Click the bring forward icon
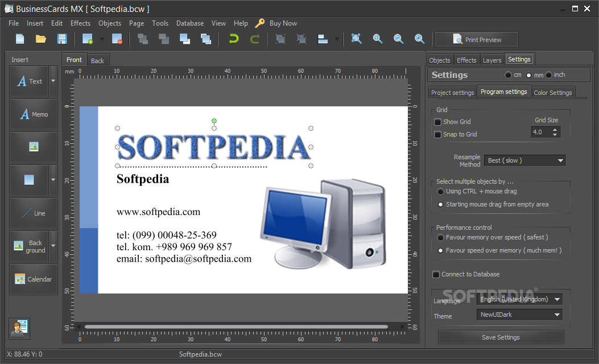Viewport: 599px width, 364px height. [185, 39]
